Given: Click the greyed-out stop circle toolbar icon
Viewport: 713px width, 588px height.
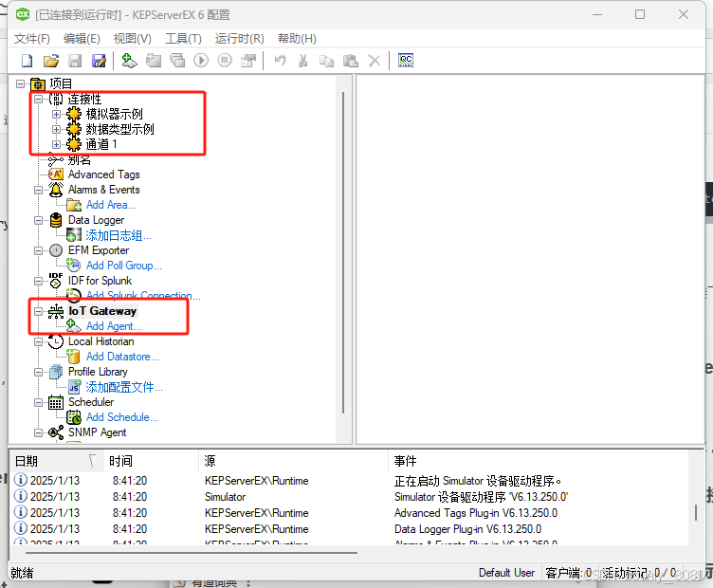Looking at the screenshot, I should [225, 61].
